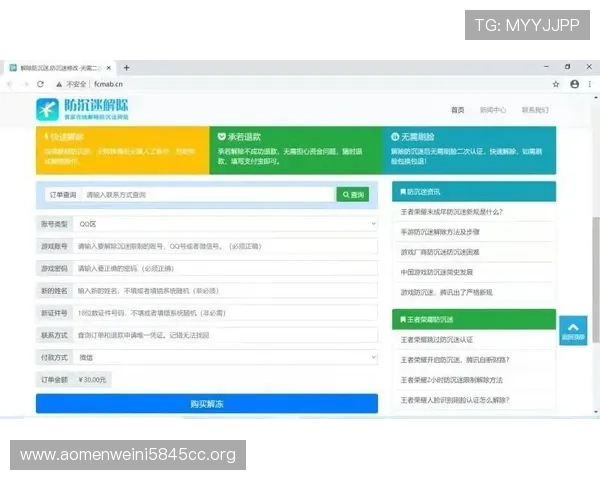Click the site logo icon

[47, 109]
